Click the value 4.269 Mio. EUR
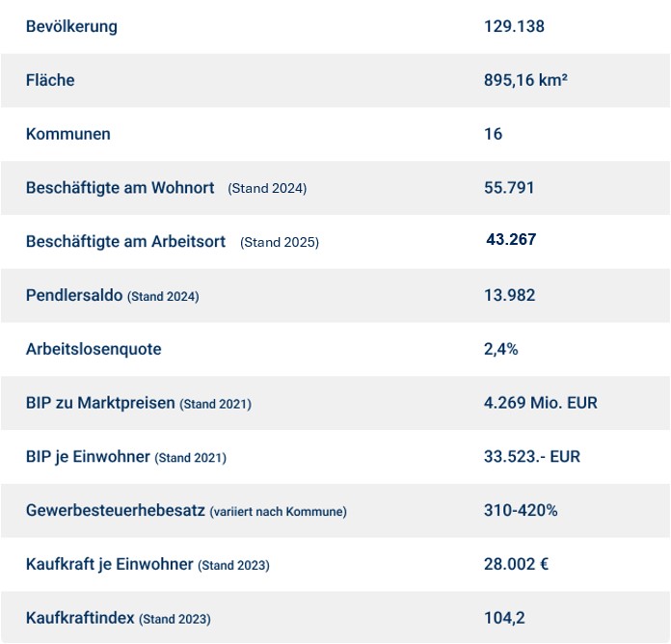The image size is (671, 644). click(541, 403)
